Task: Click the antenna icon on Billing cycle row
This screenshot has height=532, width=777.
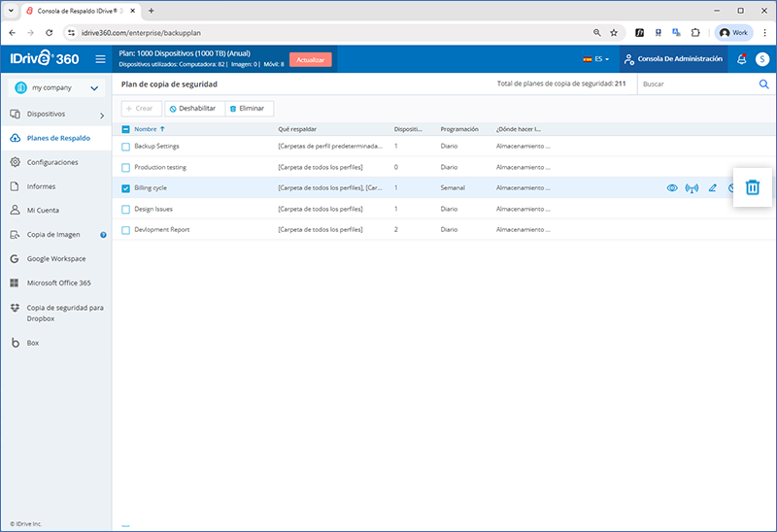Action: tap(692, 188)
